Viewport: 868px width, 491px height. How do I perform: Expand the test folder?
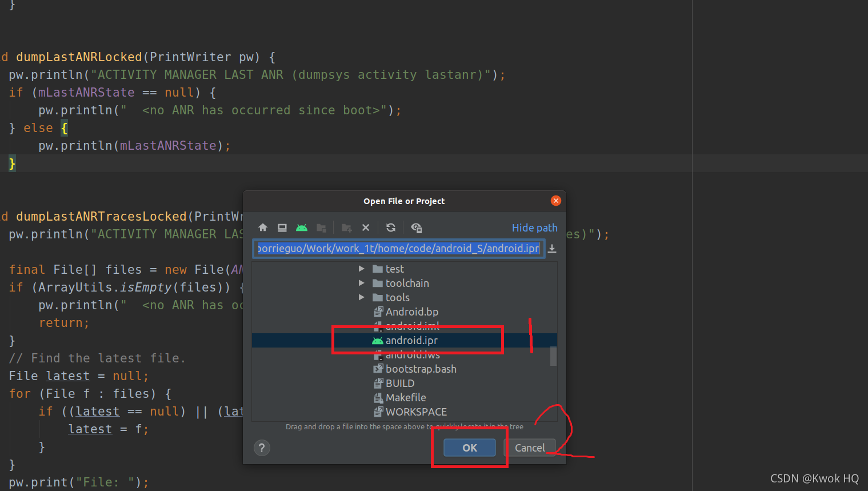click(362, 269)
